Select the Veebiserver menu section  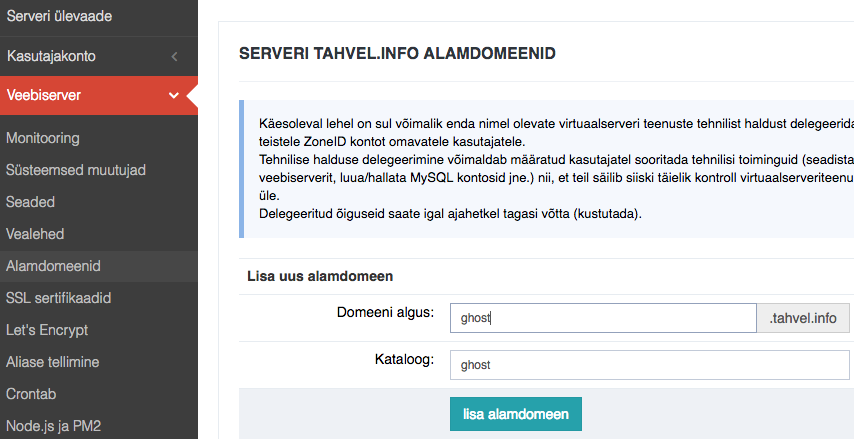(x=99, y=95)
